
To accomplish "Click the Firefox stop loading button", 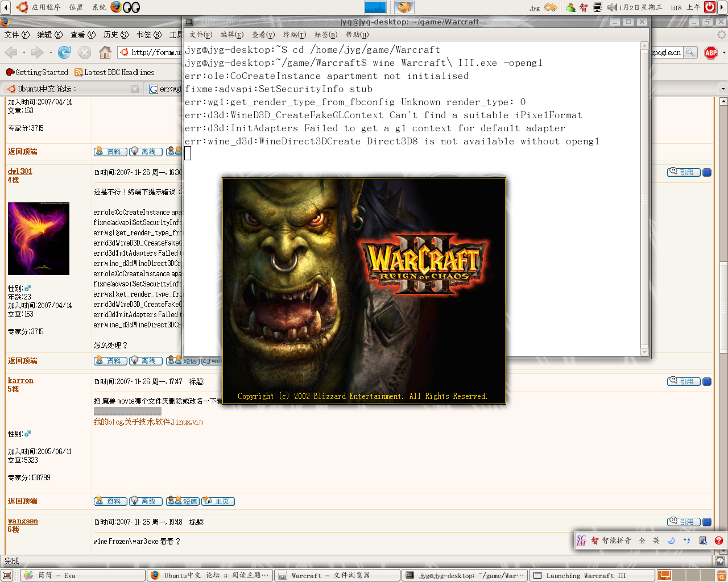I will point(85,52).
